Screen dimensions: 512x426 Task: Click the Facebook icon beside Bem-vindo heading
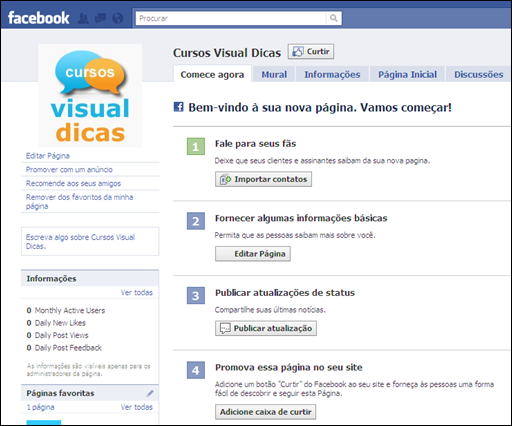click(x=179, y=107)
